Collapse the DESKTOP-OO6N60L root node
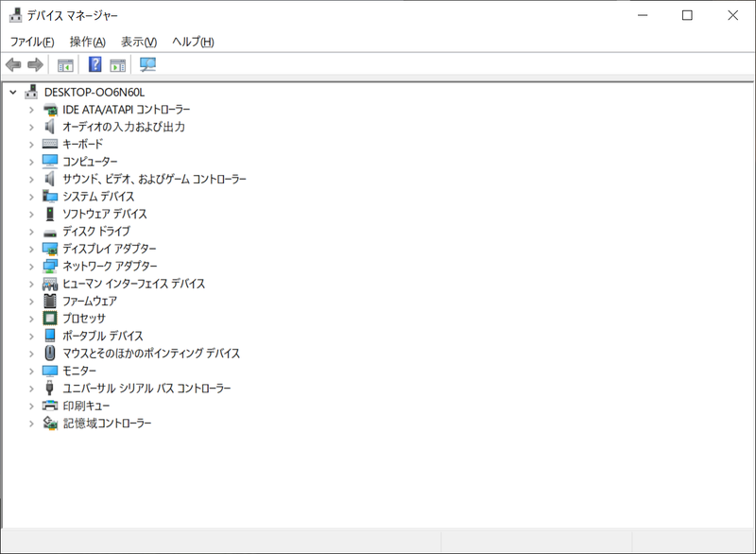 tap(13, 92)
